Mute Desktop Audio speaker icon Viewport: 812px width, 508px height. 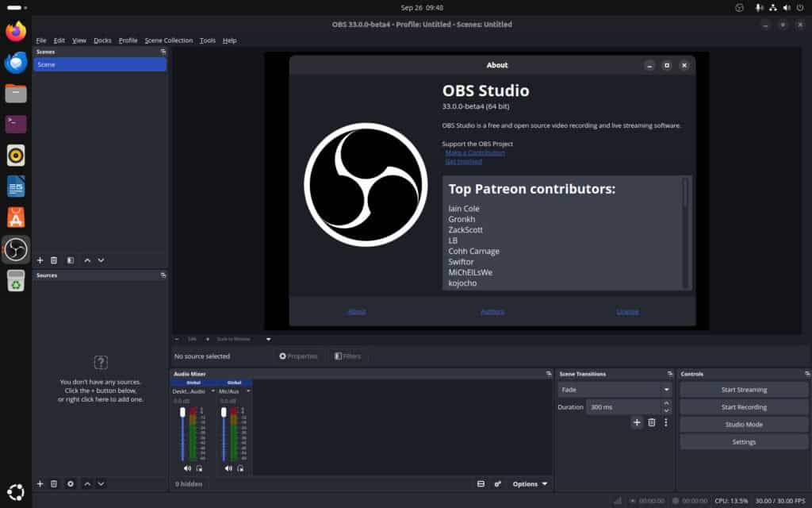187,468
